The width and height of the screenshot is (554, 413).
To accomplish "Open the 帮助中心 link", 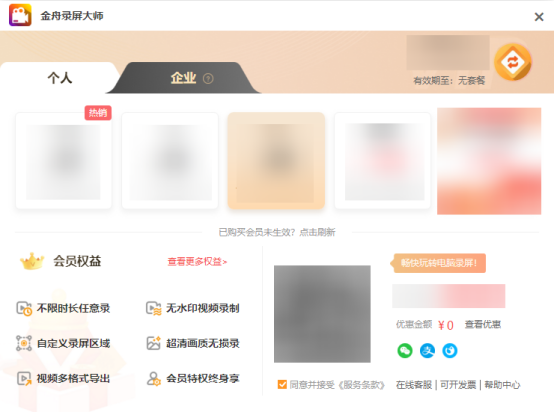I will coord(502,385).
